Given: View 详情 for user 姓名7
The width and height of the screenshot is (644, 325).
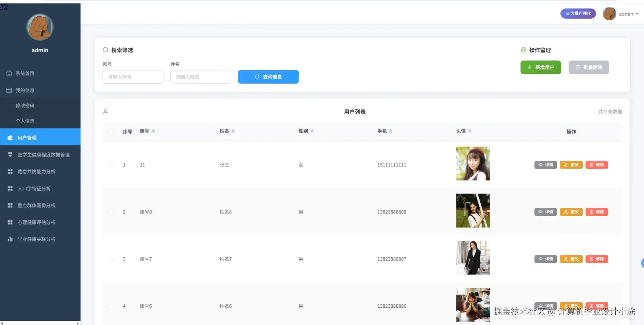Looking at the screenshot, I should (546, 259).
